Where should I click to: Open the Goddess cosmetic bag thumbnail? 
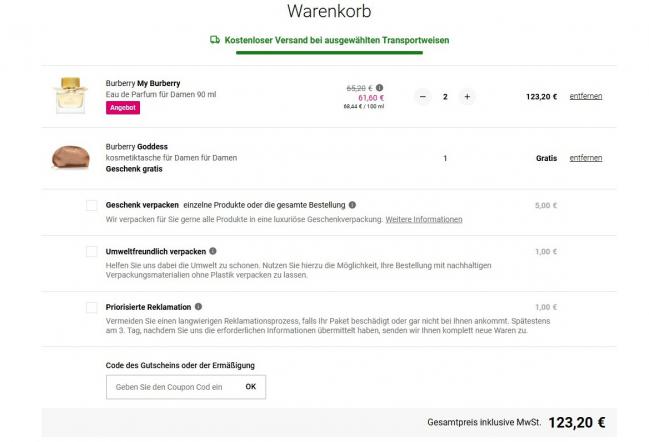tap(69, 157)
